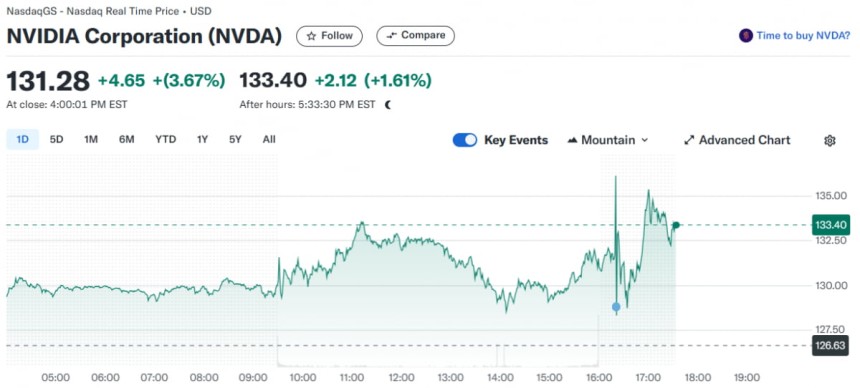Click the Advanced Chart expand arrows icon
860x388 pixels.
pos(689,140)
